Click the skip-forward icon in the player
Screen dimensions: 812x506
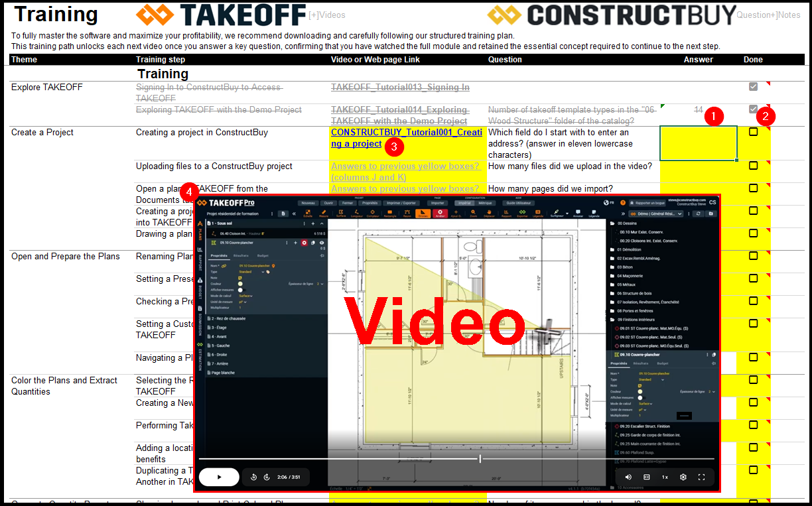(267, 477)
